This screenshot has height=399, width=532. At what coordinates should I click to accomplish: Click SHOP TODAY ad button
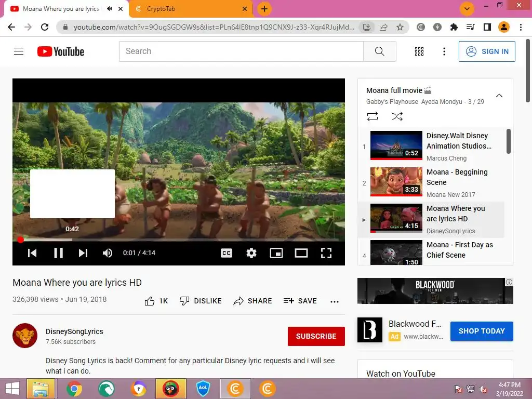482,331
